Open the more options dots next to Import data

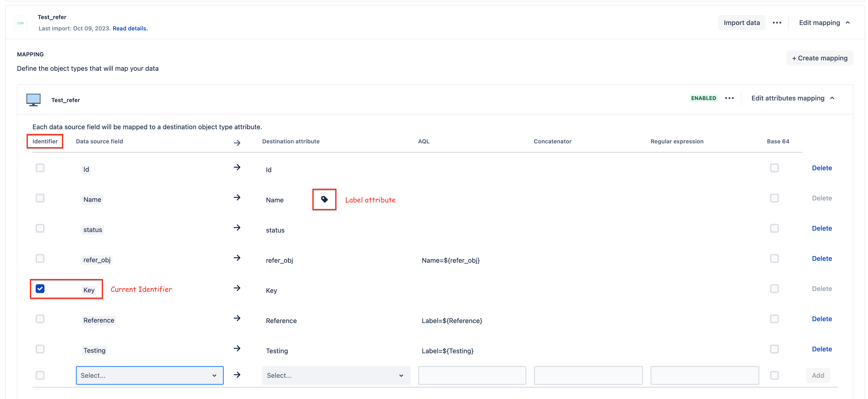pos(777,23)
